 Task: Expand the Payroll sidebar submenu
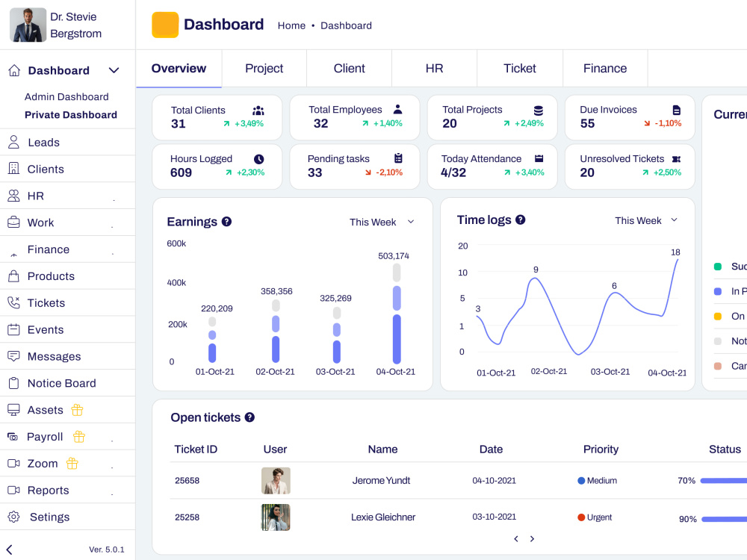(112, 441)
